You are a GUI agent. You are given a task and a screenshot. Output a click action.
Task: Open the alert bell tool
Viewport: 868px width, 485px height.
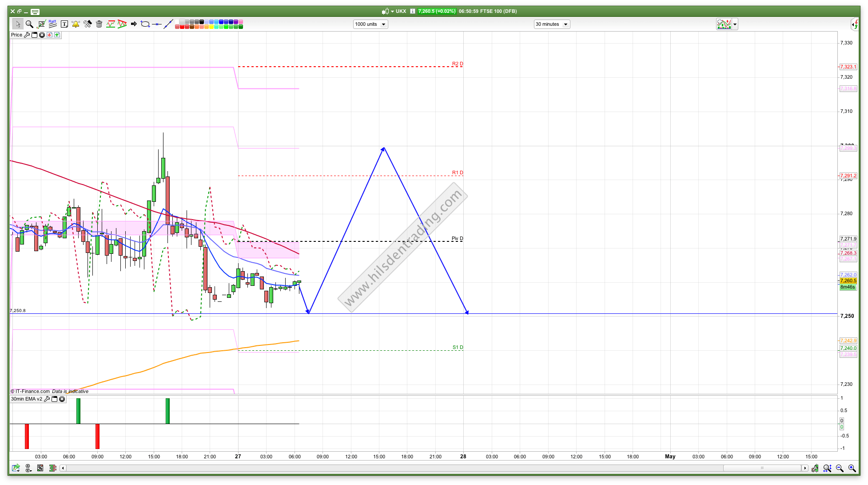(x=76, y=24)
